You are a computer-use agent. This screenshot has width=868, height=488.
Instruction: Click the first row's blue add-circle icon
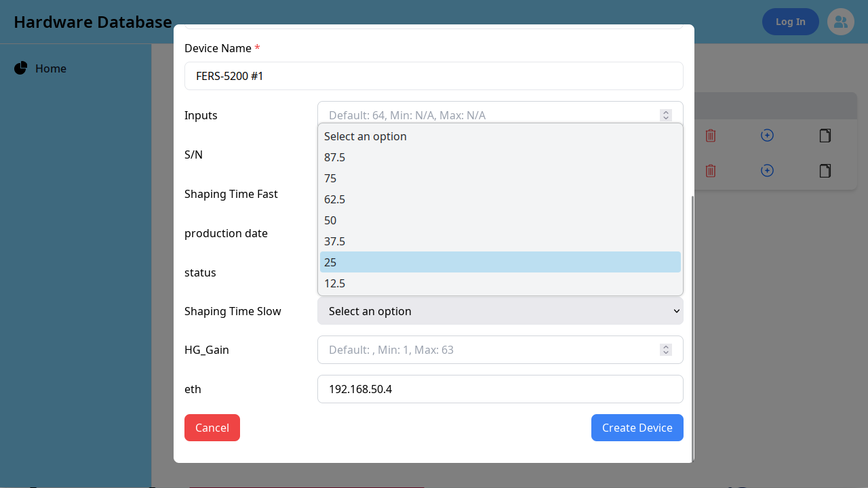[x=767, y=135]
